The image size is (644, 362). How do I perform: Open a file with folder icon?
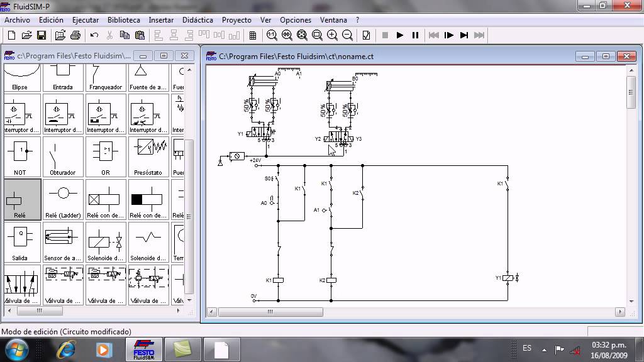click(26, 35)
